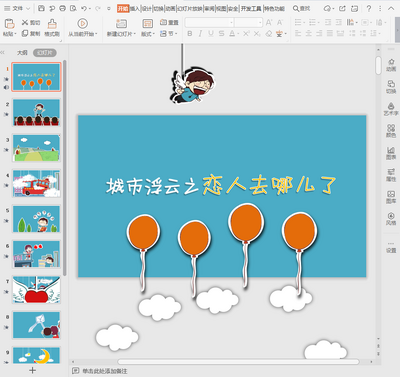Toggle bold formatting with B
Viewport: 400px width, 377px height.
190,34
